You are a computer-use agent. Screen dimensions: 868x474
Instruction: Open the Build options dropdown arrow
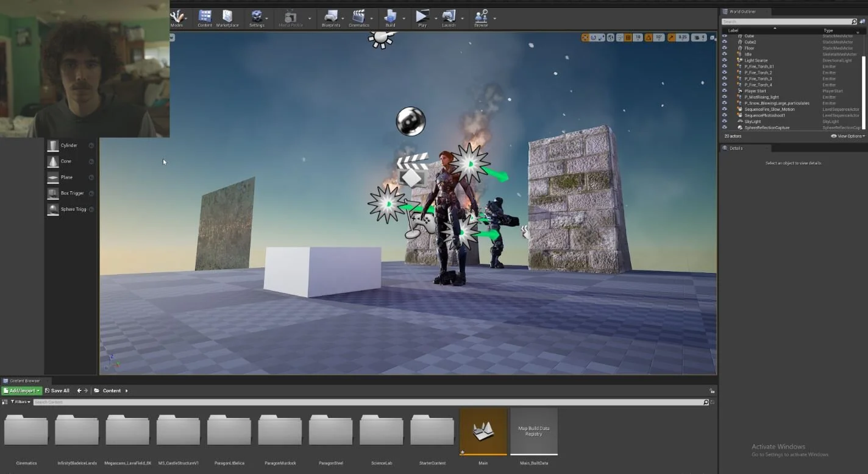coord(403,18)
